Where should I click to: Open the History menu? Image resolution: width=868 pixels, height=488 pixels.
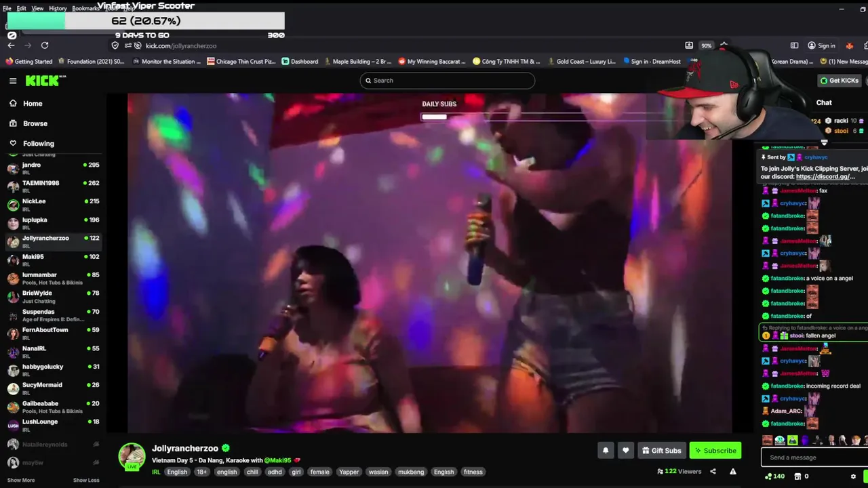(x=58, y=8)
